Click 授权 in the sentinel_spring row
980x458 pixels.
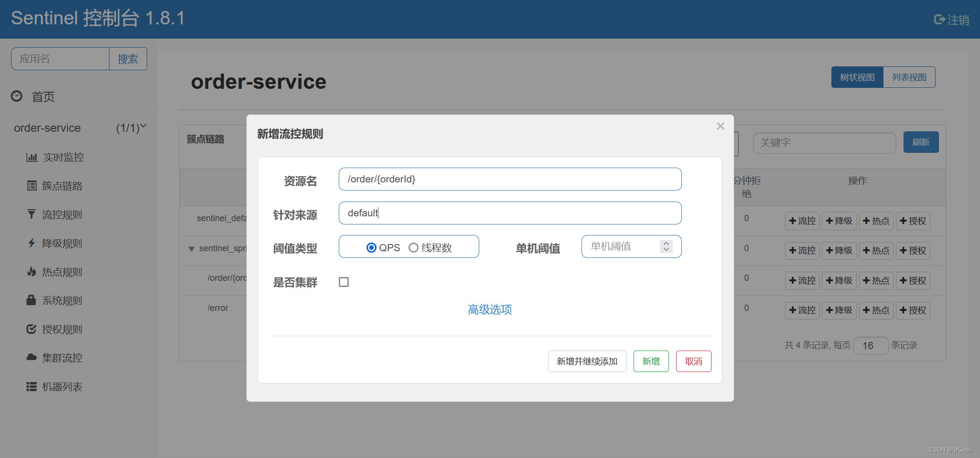pos(913,250)
